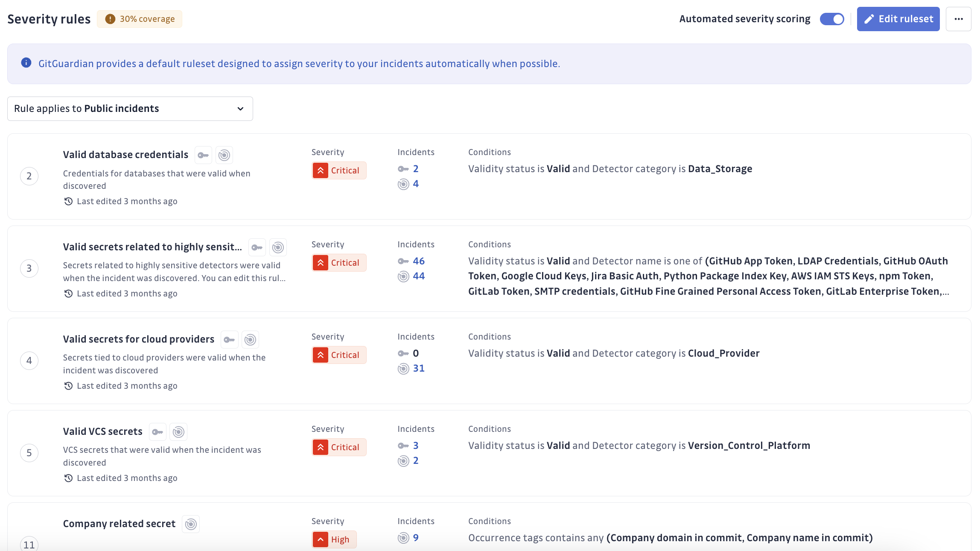Click the High severity badge for Company related secret
The height and width of the screenshot is (551, 980).
pyautogui.click(x=334, y=539)
